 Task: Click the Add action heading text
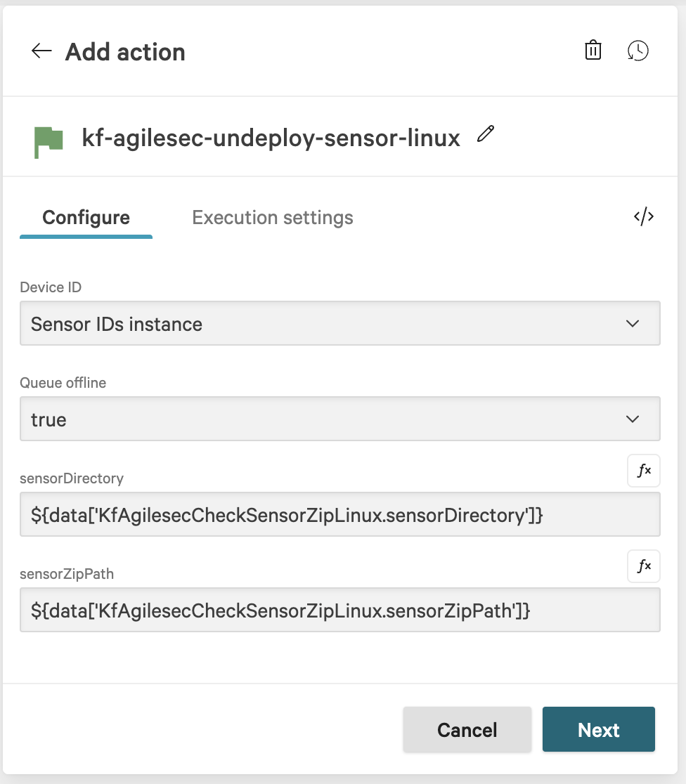pos(125,52)
